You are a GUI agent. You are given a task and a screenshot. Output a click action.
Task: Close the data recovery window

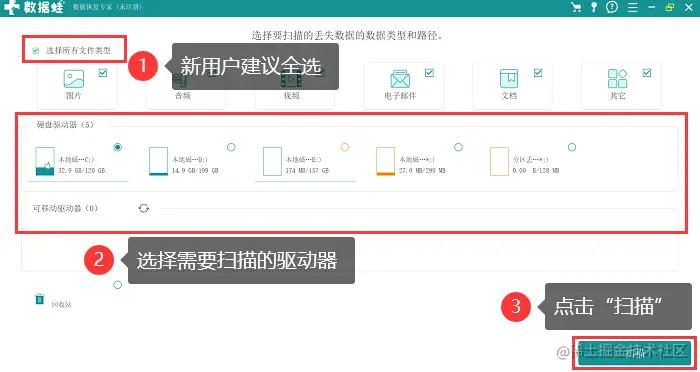point(689,7)
